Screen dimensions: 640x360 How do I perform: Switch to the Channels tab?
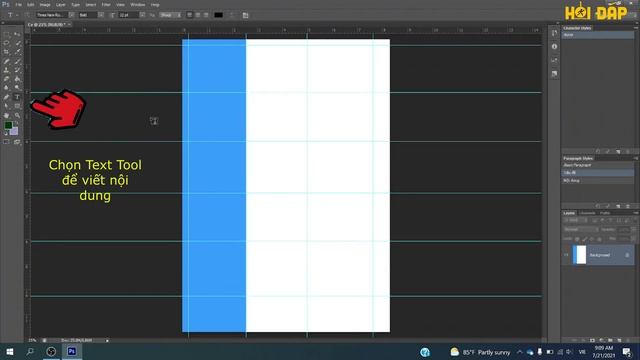[x=587, y=213]
